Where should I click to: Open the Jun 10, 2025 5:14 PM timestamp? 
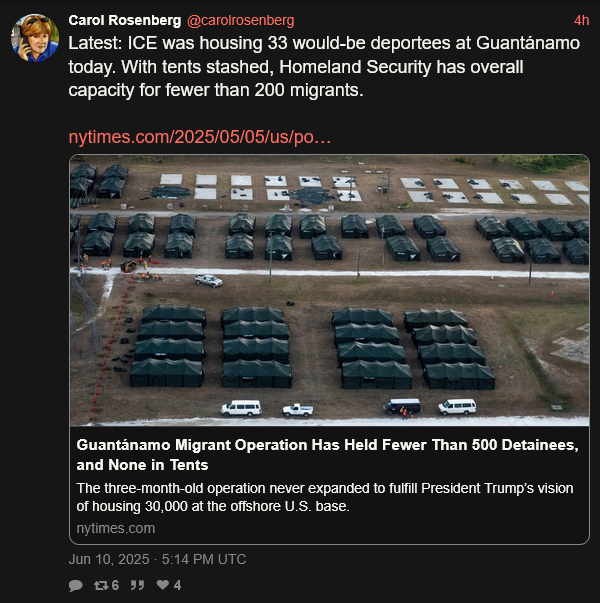pos(157,559)
